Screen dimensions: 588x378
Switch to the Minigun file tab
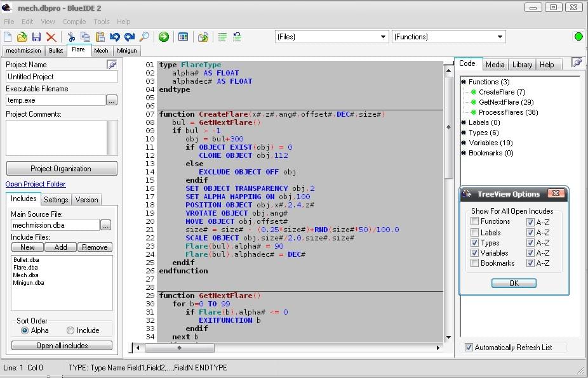127,51
